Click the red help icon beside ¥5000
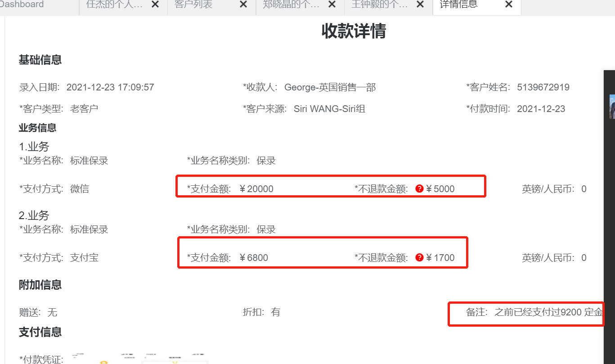 pos(419,189)
